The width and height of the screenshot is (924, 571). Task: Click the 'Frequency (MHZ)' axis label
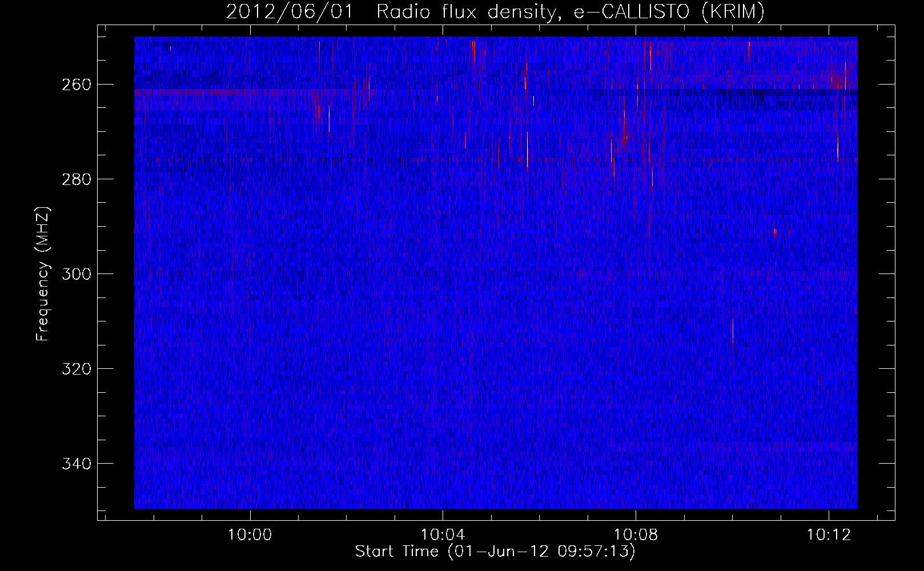coord(43,274)
